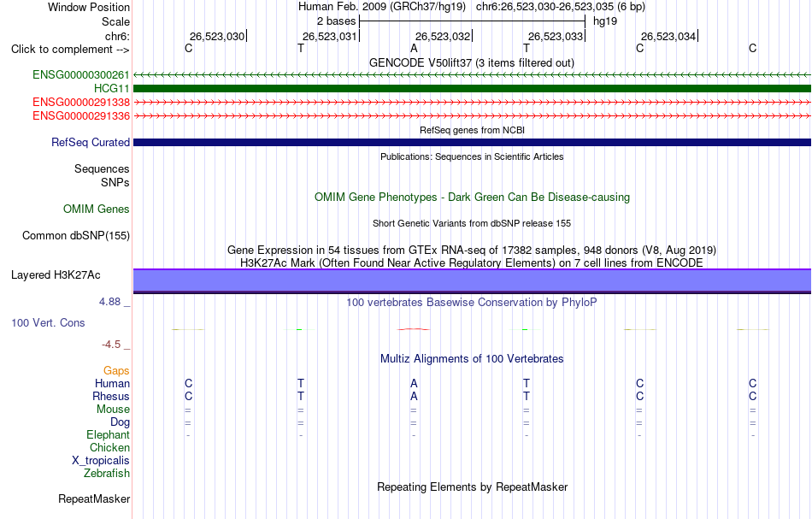Click position marker 26,523,031
This screenshot has width=812, height=519.
point(329,36)
